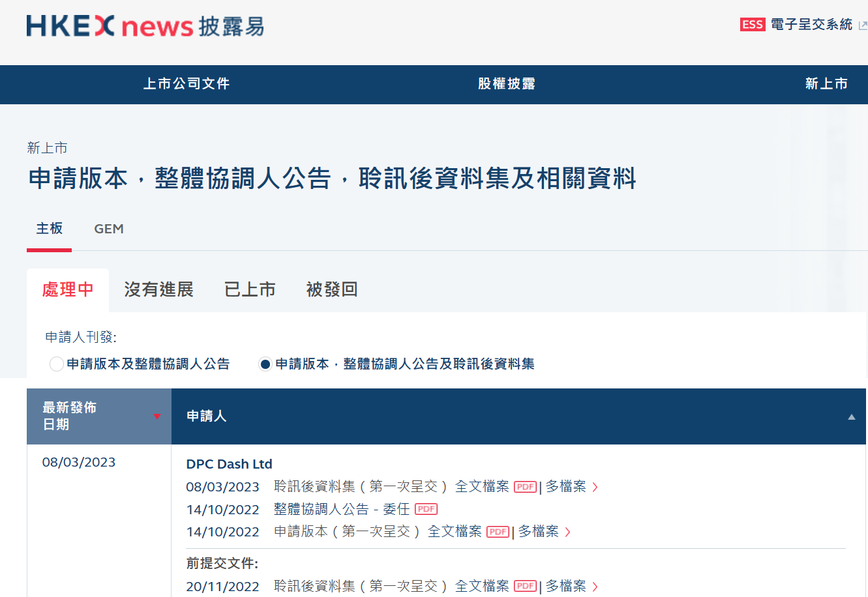Screen dimensions: 868x597
Task: Click the page title 申請版本，整體協調人公告，聆訊後資料集及相關資料
Action: point(332,179)
